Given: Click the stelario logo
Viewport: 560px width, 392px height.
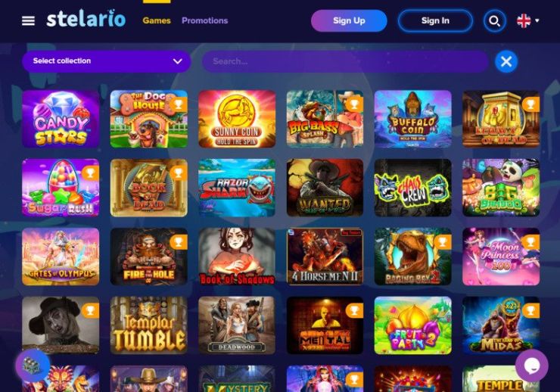Looking at the screenshot, I should click(86, 19).
